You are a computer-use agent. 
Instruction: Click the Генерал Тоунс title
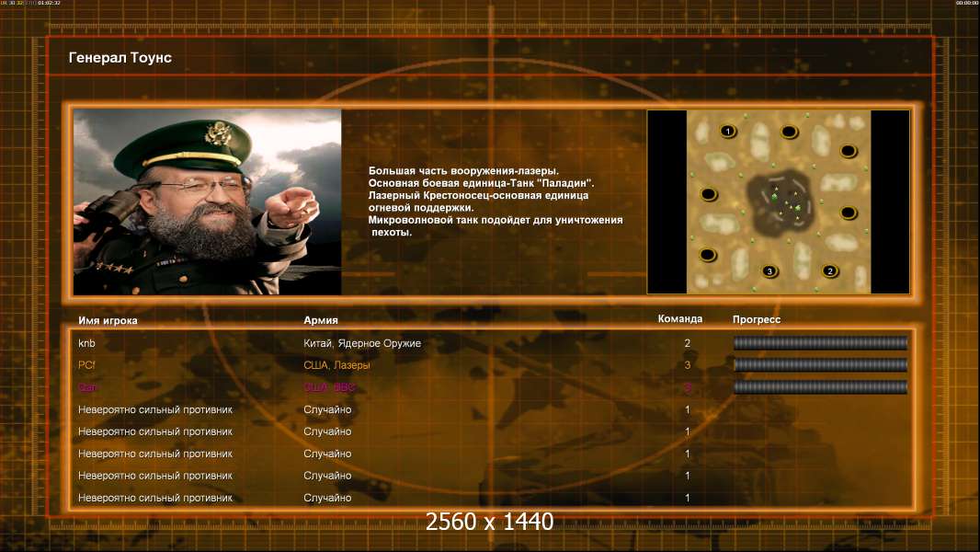(x=120, y=58)
